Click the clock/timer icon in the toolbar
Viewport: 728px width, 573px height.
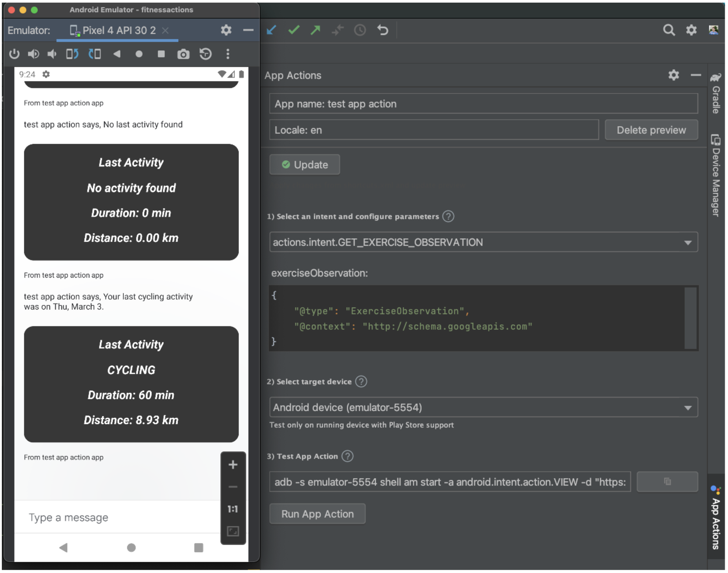(360, 29)
